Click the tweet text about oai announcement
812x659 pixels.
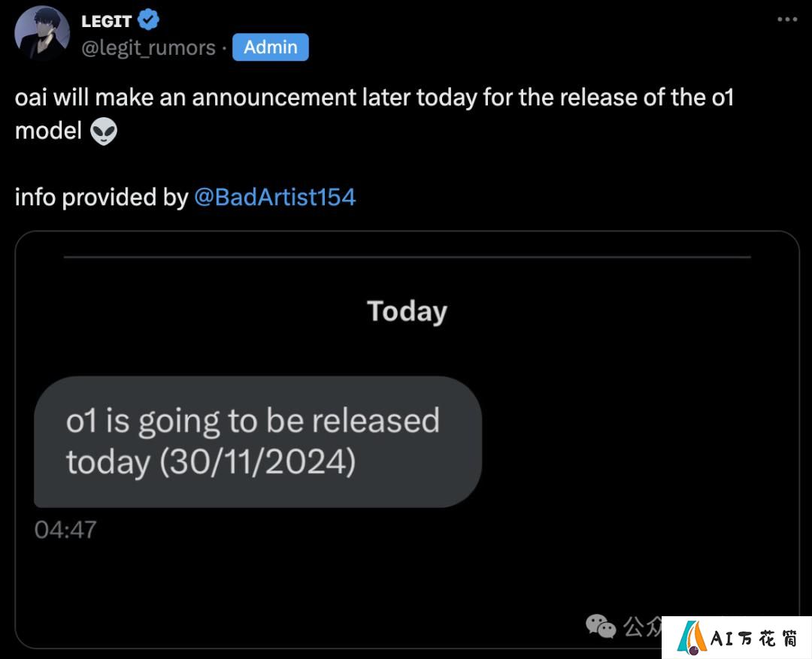(x=374, y=114)
